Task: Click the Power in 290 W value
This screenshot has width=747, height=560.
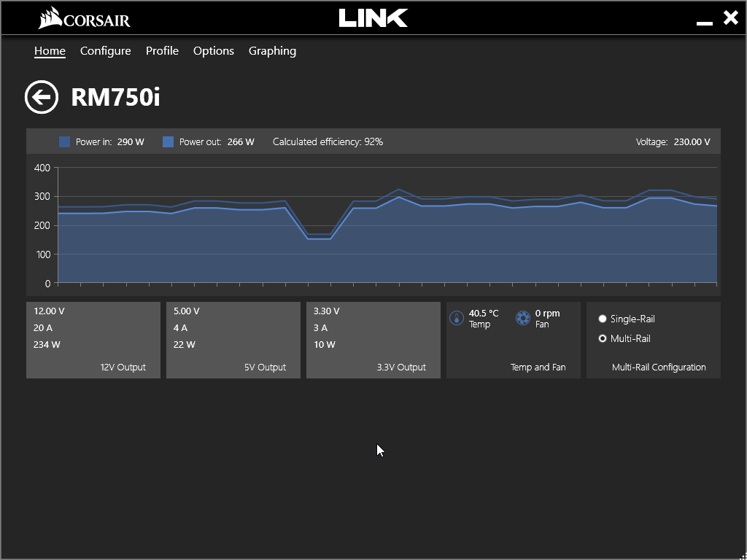Action: [131, 142]
